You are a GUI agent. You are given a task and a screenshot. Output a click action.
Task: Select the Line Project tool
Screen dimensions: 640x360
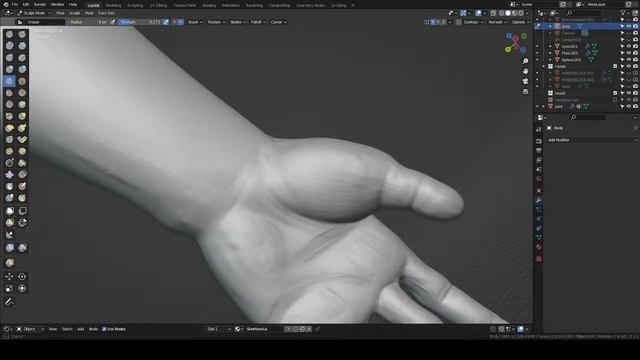coord(9,235)
